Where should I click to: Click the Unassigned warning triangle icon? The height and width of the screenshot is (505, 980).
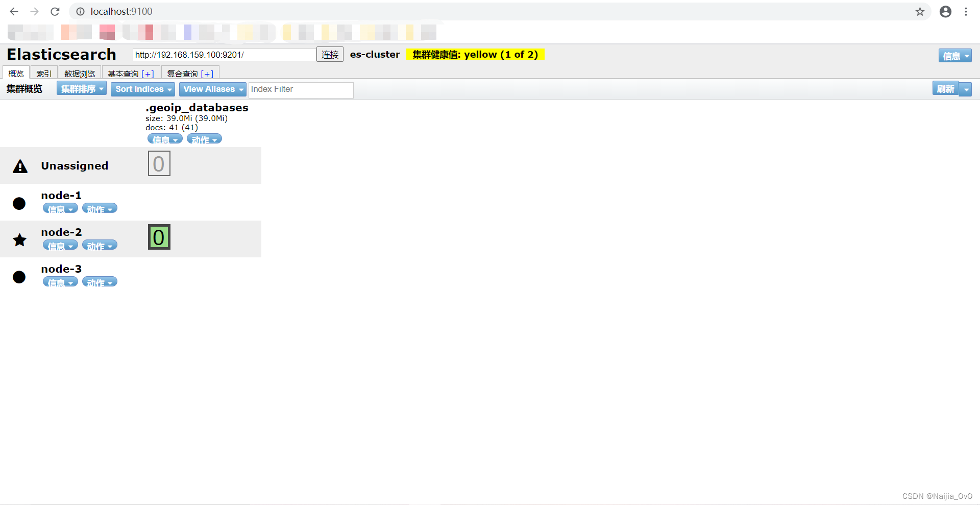click(x=20, y=166)
